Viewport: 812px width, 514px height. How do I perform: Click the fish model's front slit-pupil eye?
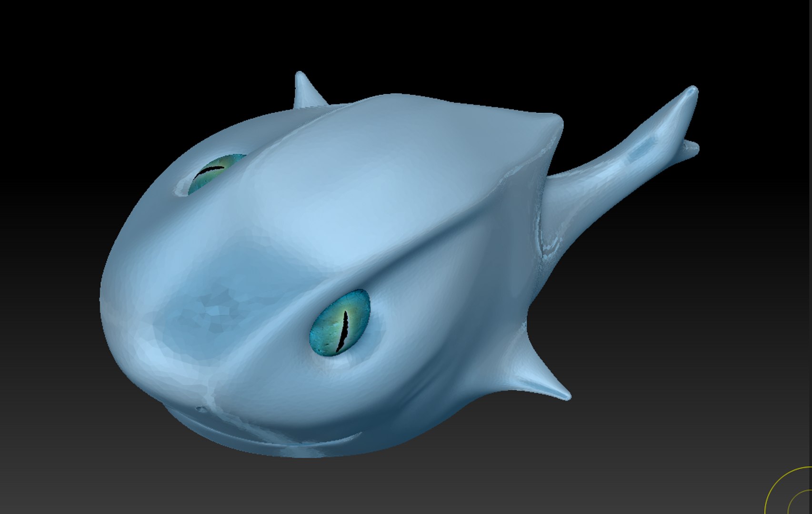point(341,322)
